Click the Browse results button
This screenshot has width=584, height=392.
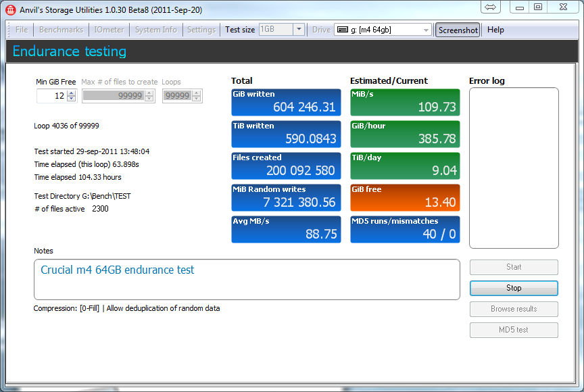[x=514, y=309]
